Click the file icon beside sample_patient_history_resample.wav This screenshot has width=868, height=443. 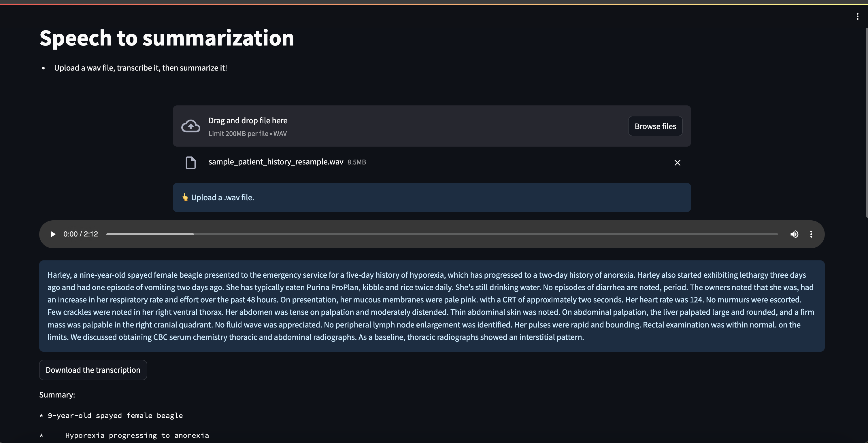point(191,162)
